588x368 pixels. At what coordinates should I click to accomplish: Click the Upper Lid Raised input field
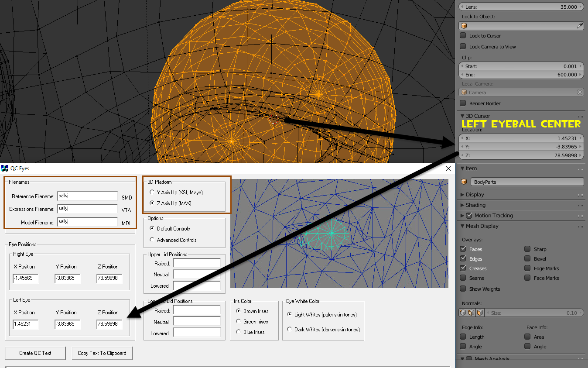pyautogui.click(x=197, y=263)
